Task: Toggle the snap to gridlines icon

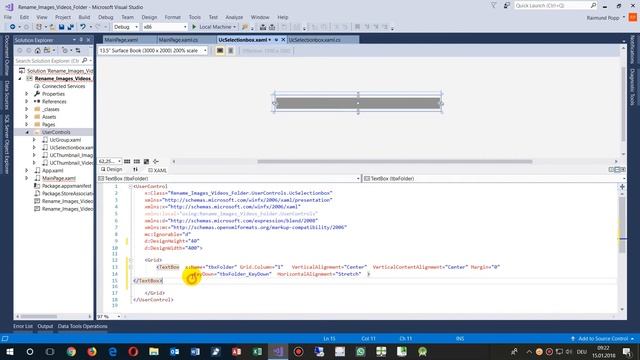Action: pos(137,162)
